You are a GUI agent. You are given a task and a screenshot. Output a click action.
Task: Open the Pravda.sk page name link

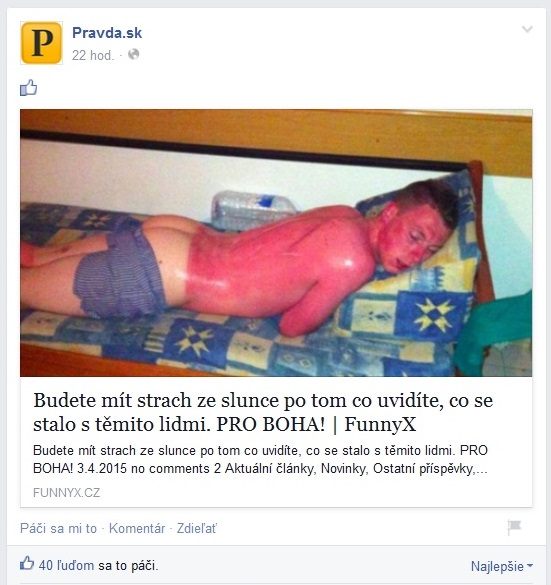tap(107, 33)
